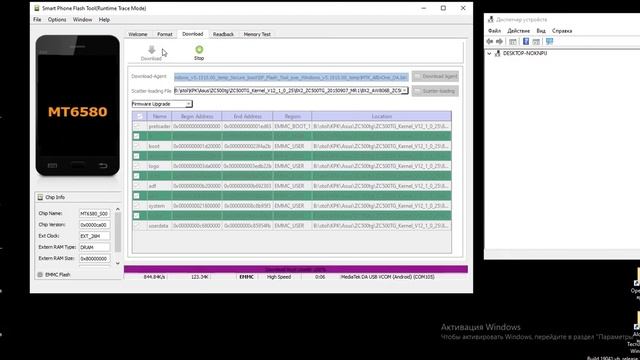
Task: Click the Download arrow button
Action: click(151, 53)
